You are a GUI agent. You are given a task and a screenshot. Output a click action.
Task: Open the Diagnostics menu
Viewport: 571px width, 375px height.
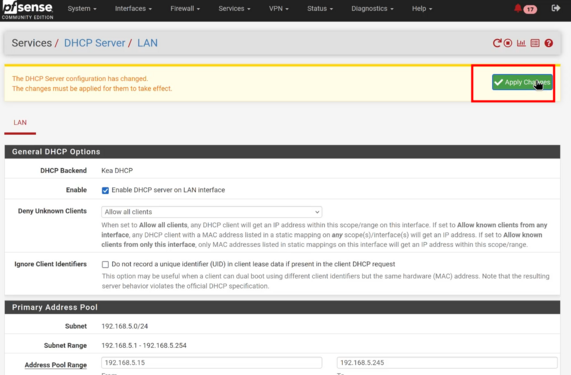(372, 9)
